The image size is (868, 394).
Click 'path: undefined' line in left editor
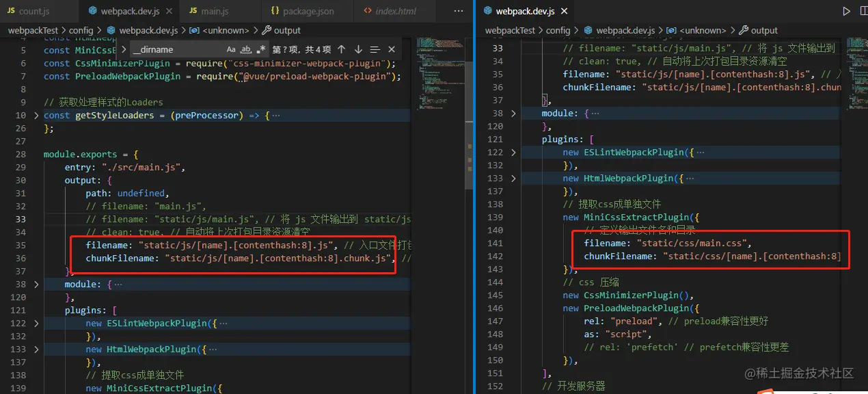[127, 194]
